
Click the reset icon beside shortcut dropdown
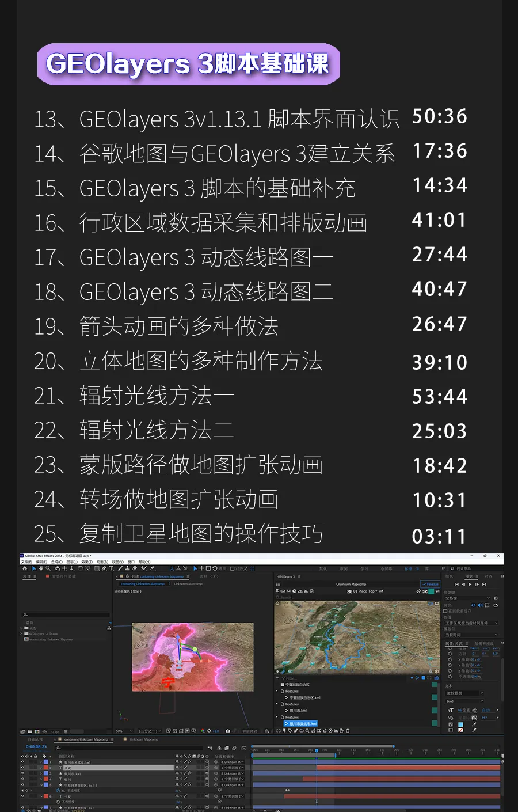click(496, 598)
